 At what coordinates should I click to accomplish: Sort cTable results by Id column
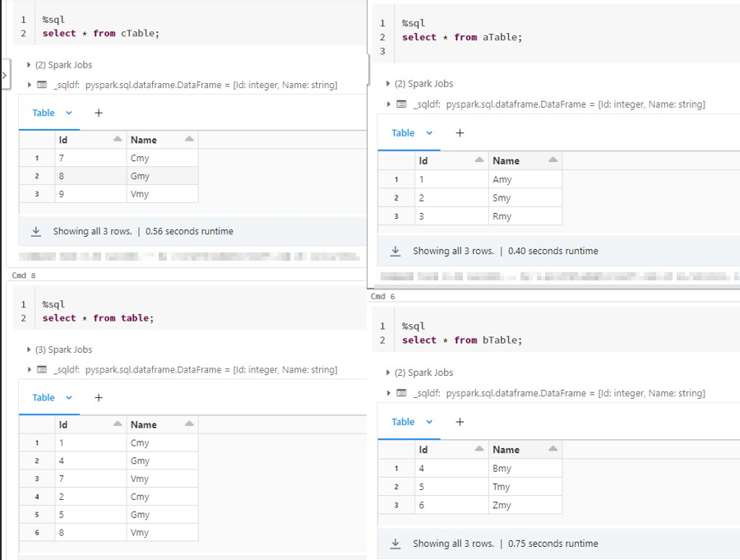(118, 140)
